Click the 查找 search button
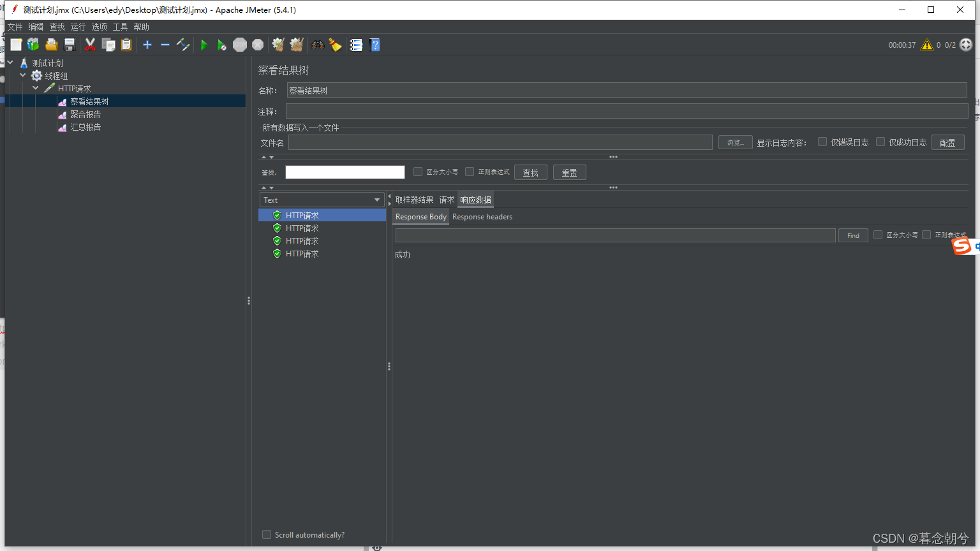Image resolution: width=980 pixels, height=551 pixels. (x=530, y=172)
